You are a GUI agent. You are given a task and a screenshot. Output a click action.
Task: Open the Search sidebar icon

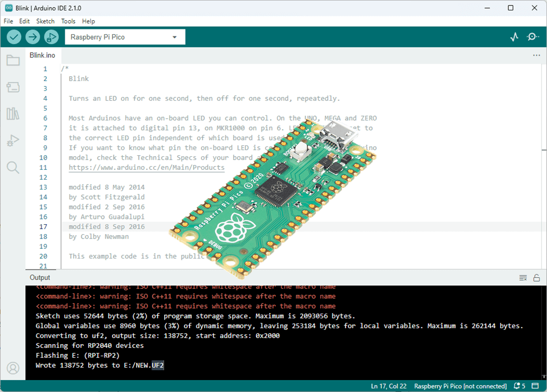tap(13, 167)
